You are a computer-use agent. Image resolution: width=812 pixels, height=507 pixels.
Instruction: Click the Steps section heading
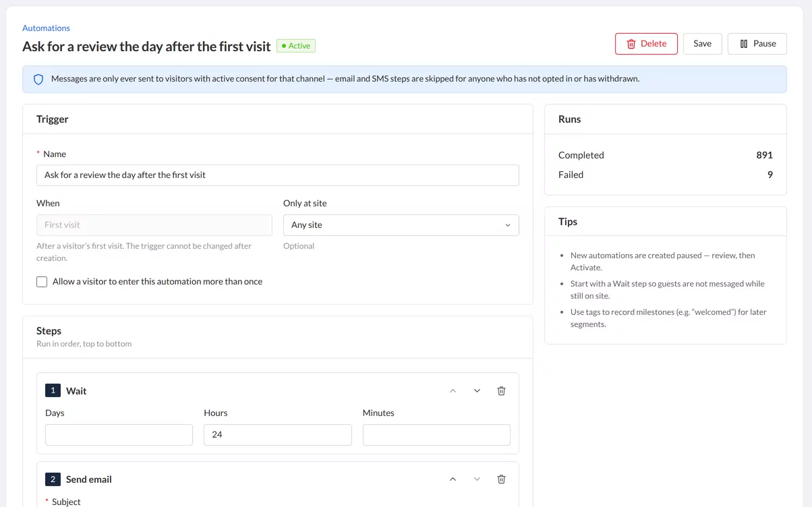coord(49,331)
